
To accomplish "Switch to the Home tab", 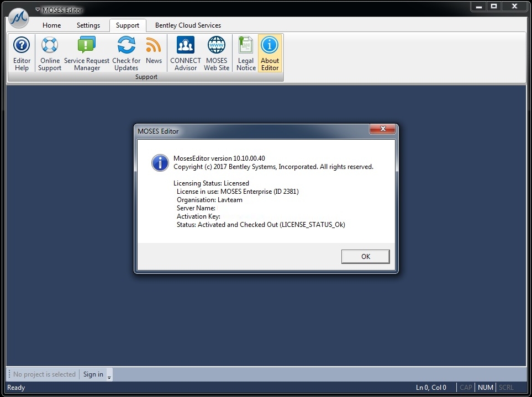I will click(51, 25).
